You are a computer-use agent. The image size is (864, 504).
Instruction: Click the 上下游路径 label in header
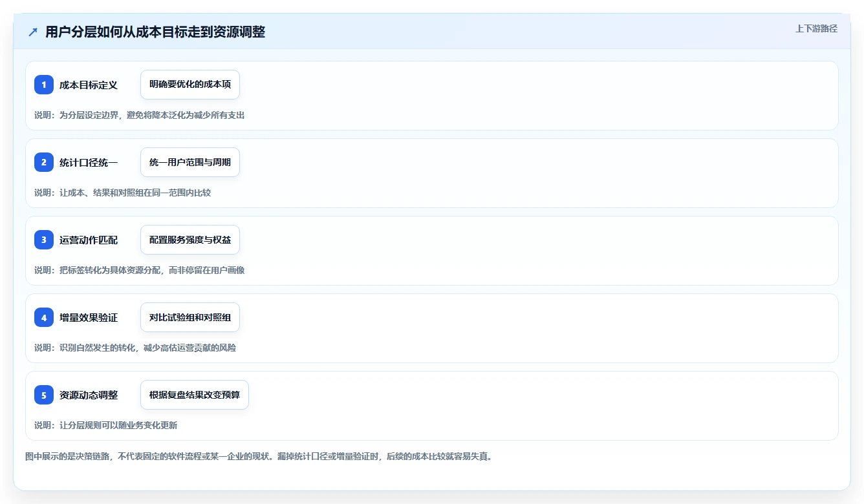click(816, 28)
